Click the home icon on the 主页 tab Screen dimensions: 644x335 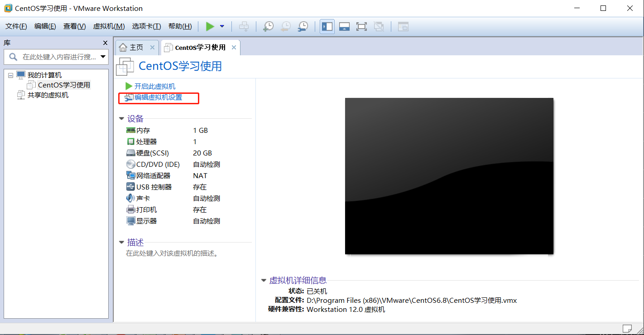123,48
